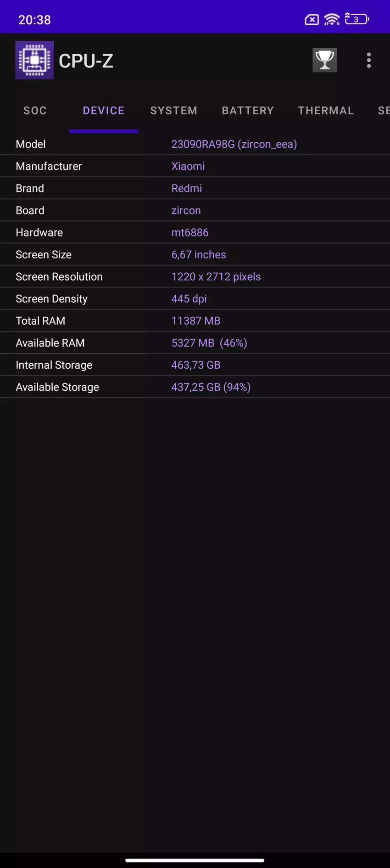390x868 pixels.
Task: Select the Total RAM 11387 MB row
Action: click(195, 321)
